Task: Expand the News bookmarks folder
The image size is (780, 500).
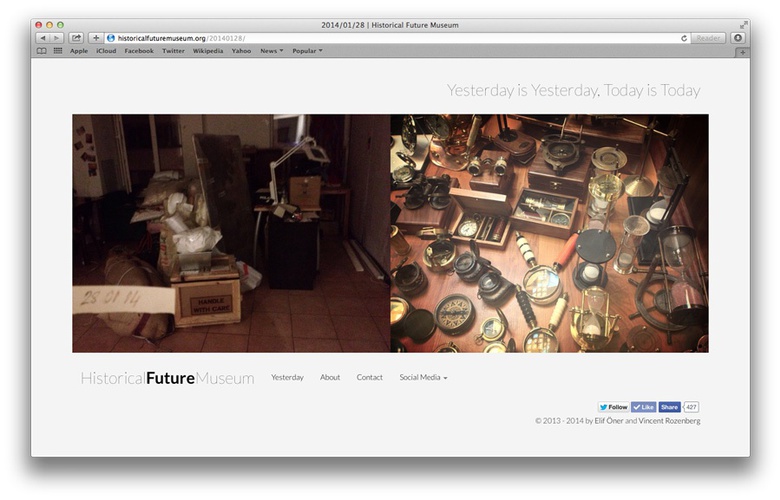Action: [x=271, y=50]
